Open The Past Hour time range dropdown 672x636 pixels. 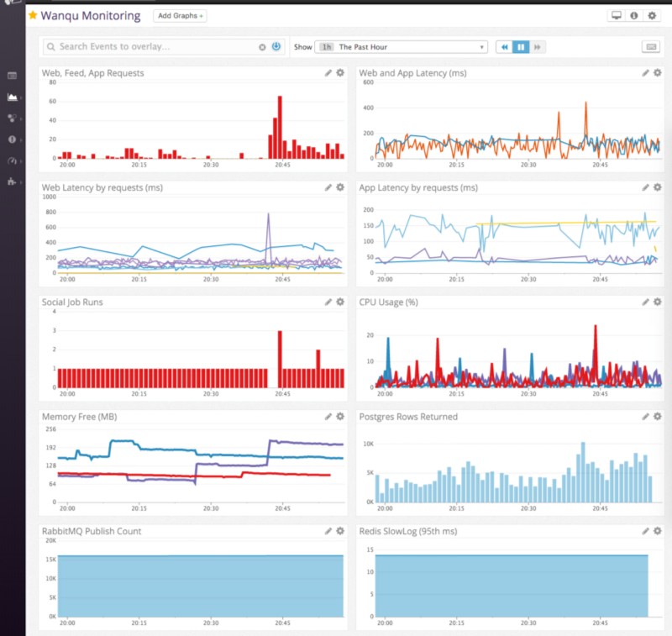click(402, 47)
